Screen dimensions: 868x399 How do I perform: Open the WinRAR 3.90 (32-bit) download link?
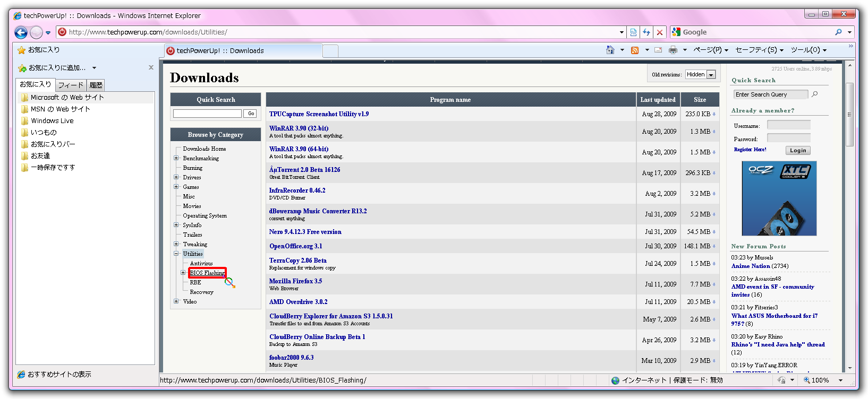pos(299,128)
